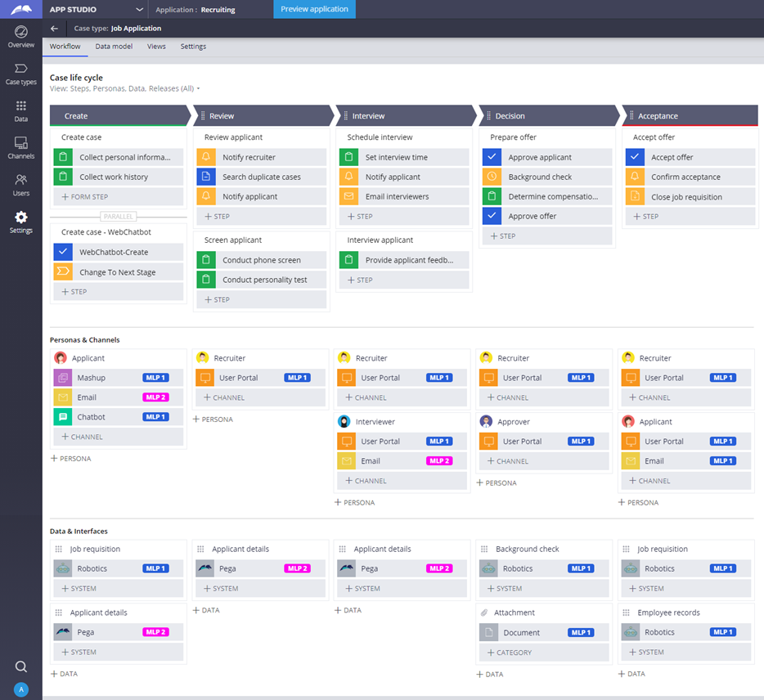Click the MLP 1 badge on the Mashup channel
The height and width of the screenshot is (700, 764).
pos(156,378)
